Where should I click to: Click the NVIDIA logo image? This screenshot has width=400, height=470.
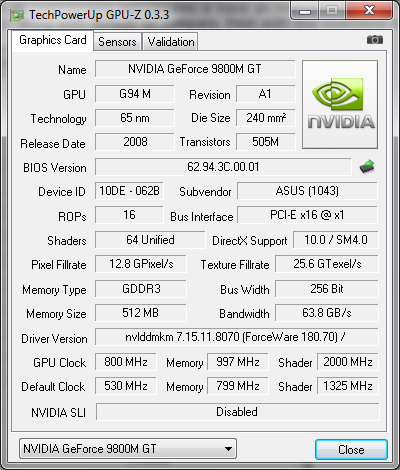[x=340, y=104]
